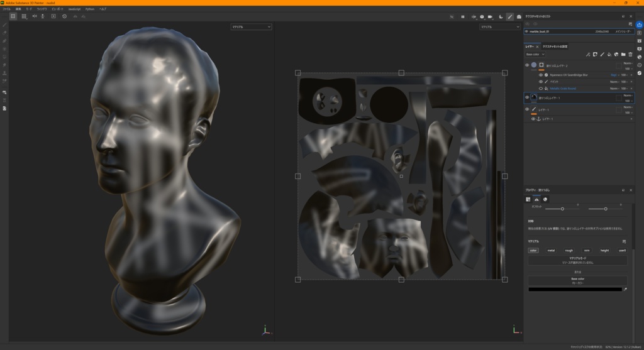Show the Metallic Grate Round effect

click(x=540, y=88)
